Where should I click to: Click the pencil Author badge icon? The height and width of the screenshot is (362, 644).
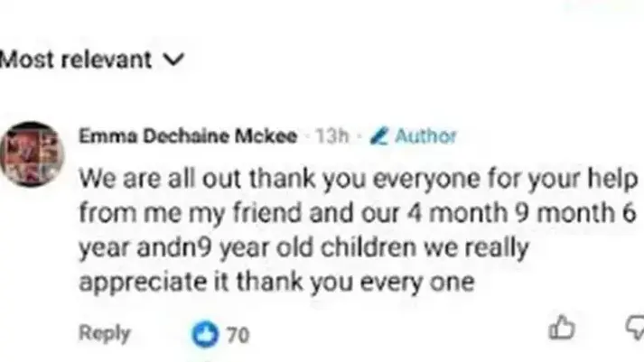pyautogui.click(x=378, y=136)
